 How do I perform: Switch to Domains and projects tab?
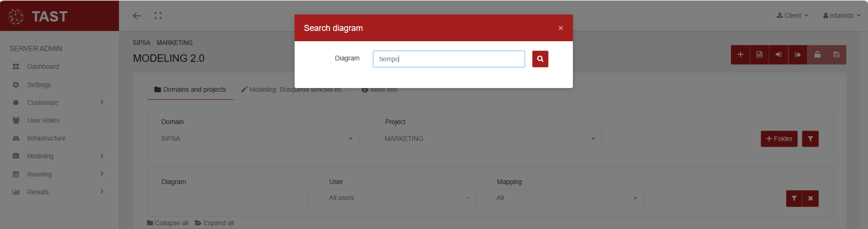click(190, 89)
